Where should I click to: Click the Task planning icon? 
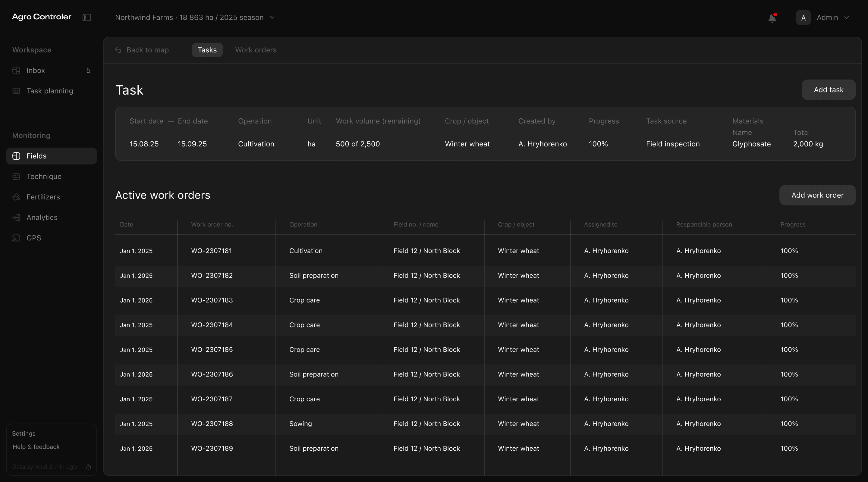tap(16, 91)
